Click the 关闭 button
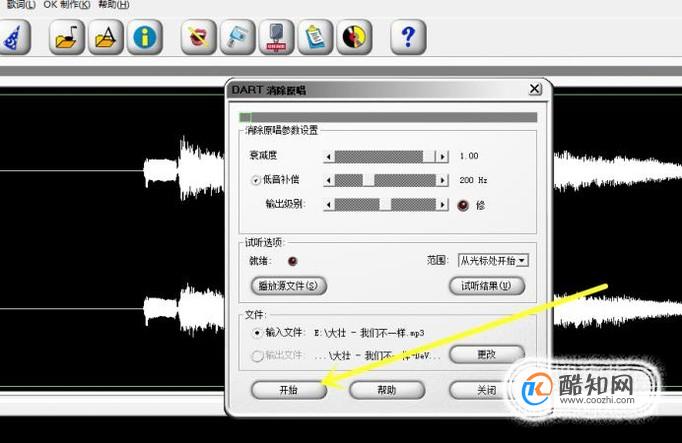Image resolution: width=682 pixels, height=443 pixels. (x=487, y=390)
